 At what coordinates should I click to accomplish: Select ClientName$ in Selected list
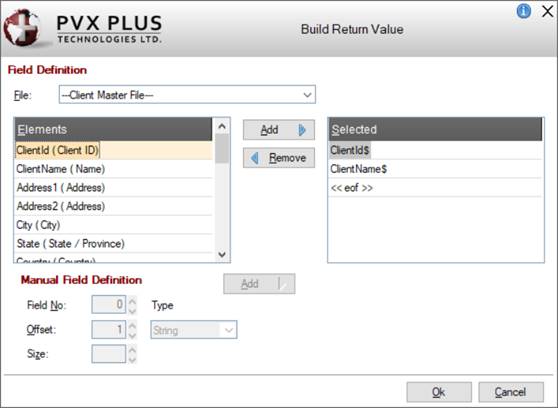[435, 169]
